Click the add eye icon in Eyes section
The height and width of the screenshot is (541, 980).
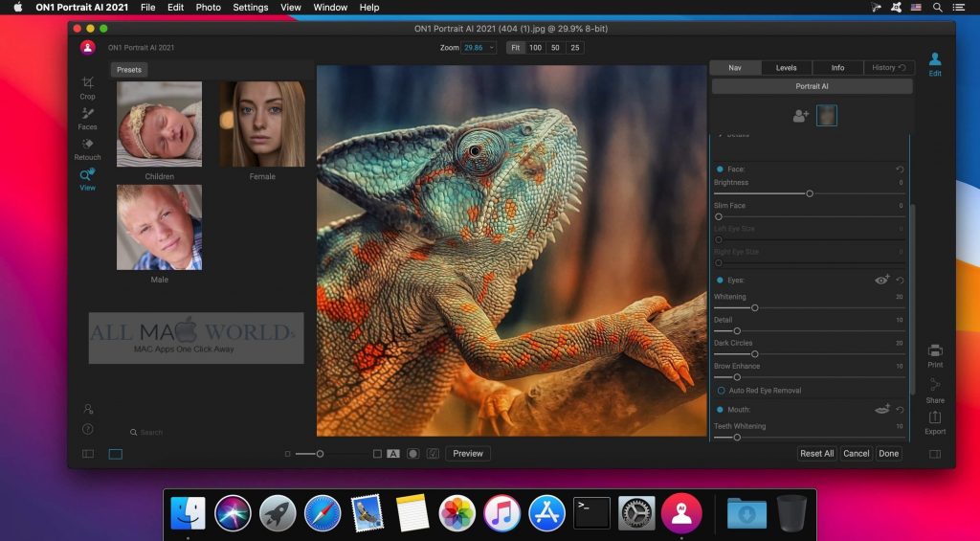(881, 281)
